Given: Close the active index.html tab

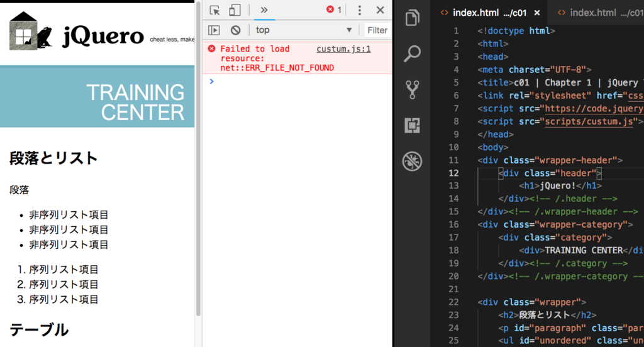Looking at the screenshot, I should coord(537,13).
